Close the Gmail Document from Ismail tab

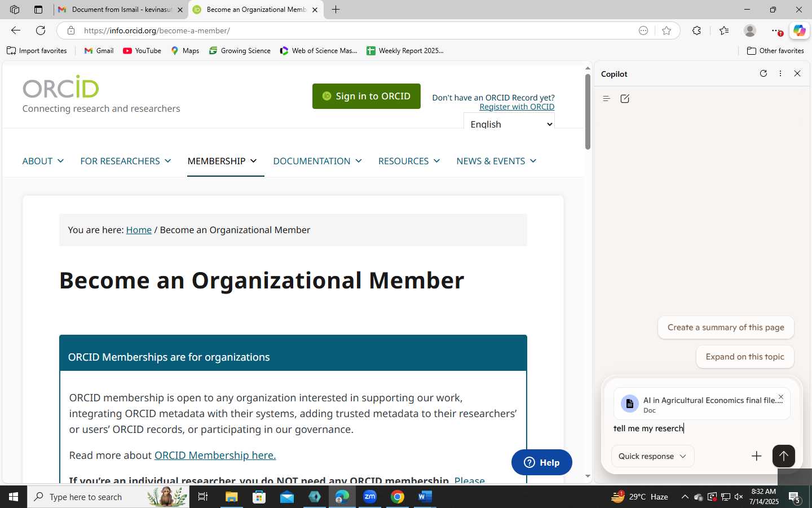click(x=180, y=10)
